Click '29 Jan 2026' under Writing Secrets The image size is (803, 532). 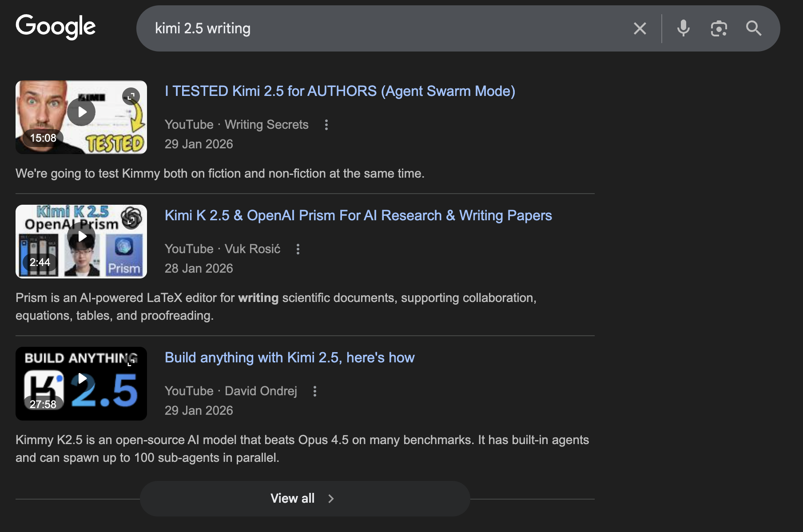click(199, 144)
